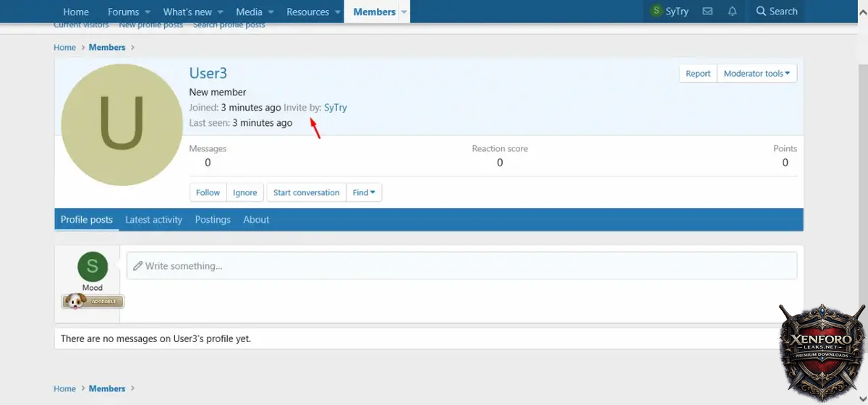Open the Find dropdown button
This screenshot has height=405, width=868.
tap(364, 192)
